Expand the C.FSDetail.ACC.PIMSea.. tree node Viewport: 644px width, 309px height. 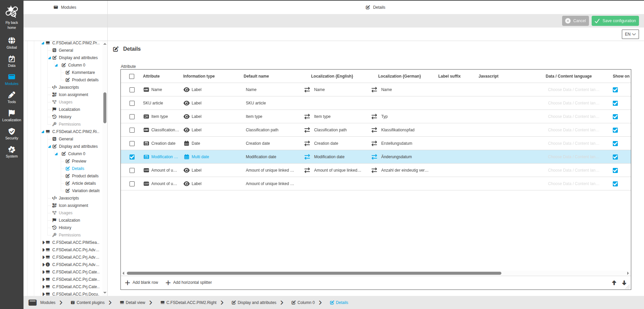43,242
